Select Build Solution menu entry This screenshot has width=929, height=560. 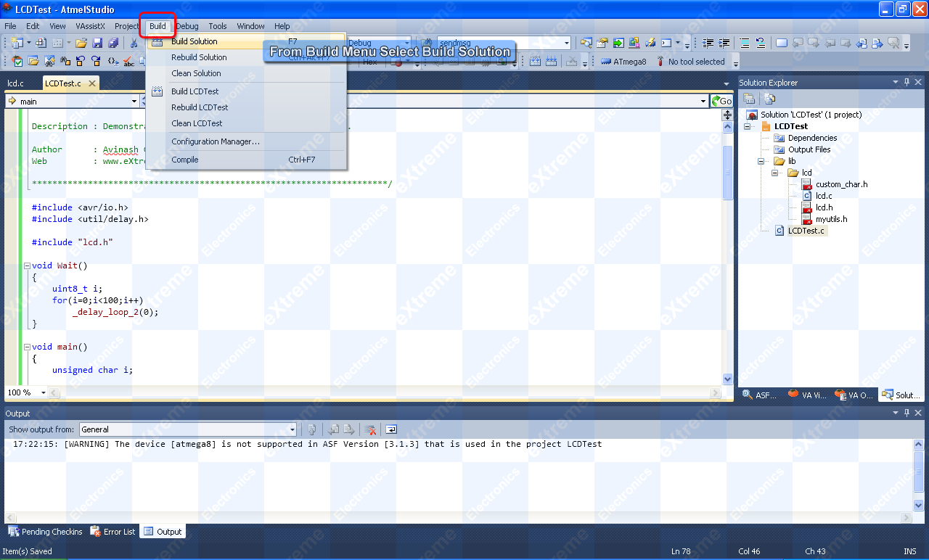pyautogui.click(x=246, y=41)
